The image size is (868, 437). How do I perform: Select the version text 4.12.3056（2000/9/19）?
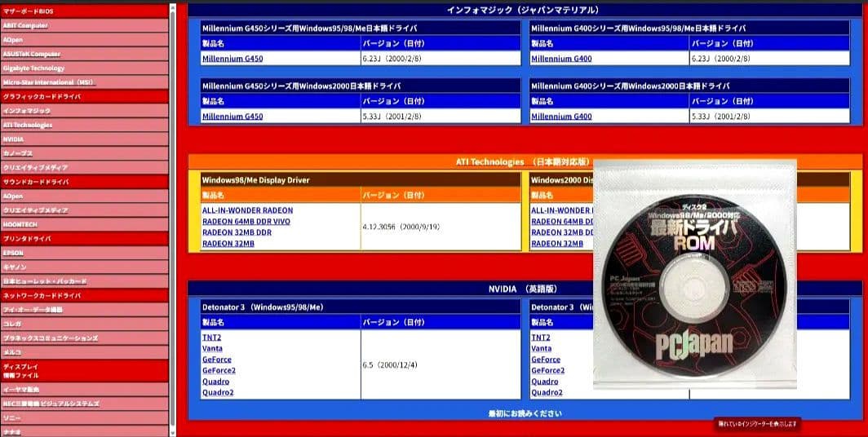[401, 227]
